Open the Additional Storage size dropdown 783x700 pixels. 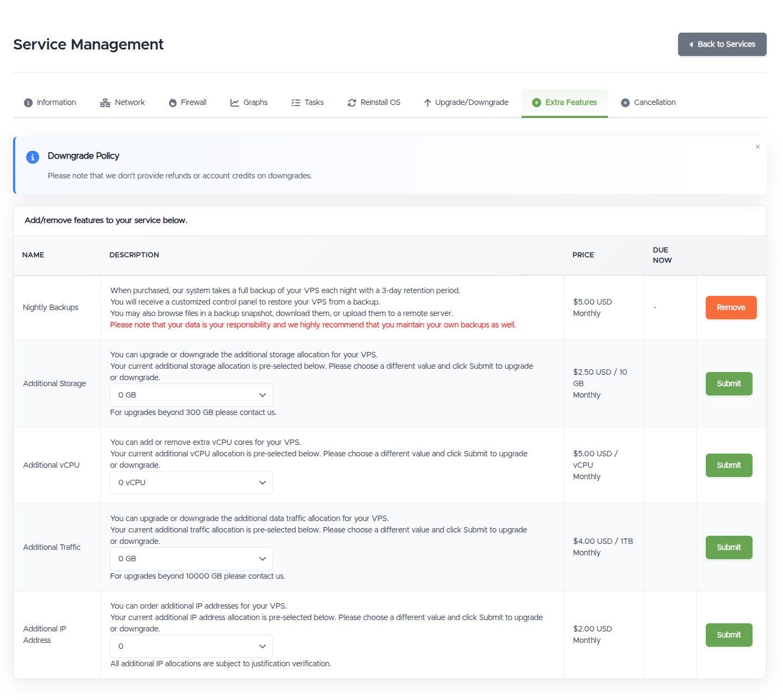click(x=191, y=395)
